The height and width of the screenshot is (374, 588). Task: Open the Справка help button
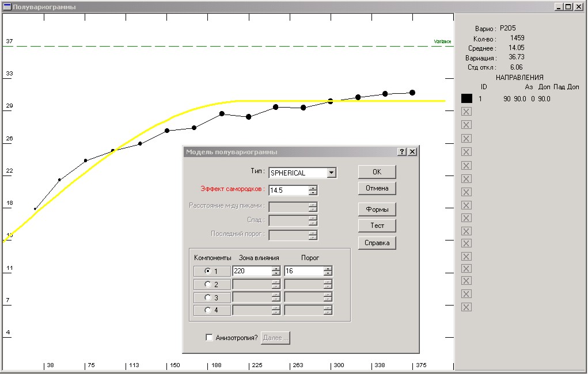[377, 242]
